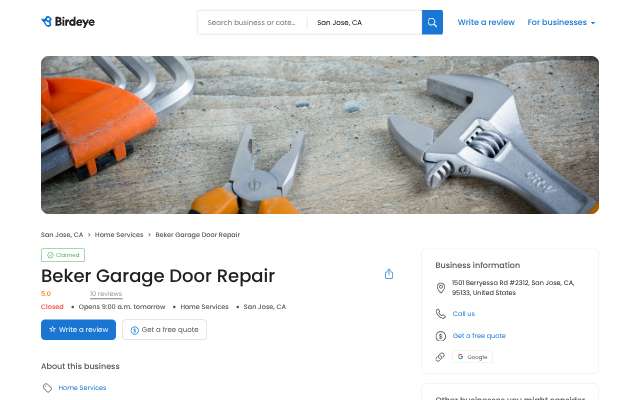Open San Jose, CA breadcrumb
Screen dimensions: 640x400
[62, 235]
